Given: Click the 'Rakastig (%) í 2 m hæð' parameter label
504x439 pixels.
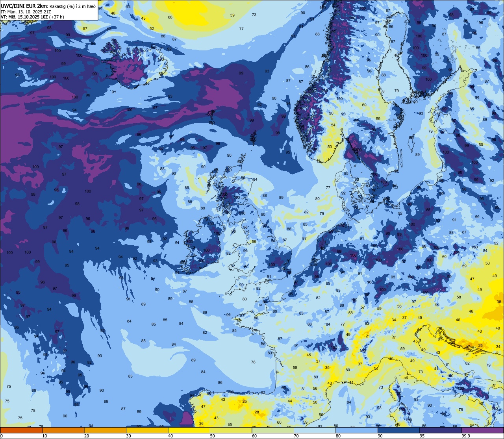Looking at the screenshot, I should coord(73,6).
